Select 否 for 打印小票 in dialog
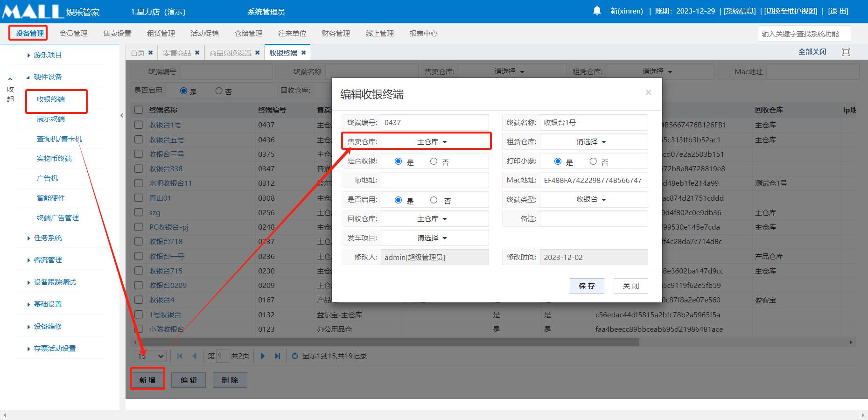Image resolution: width=868 pixels, height=420 pixels. click(593, 161)
